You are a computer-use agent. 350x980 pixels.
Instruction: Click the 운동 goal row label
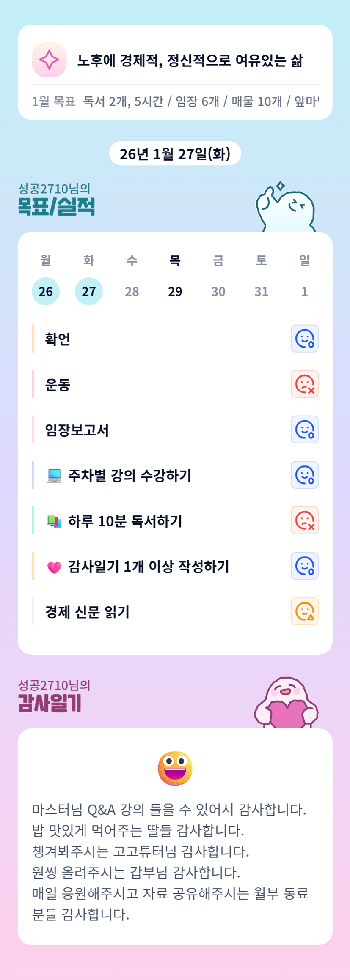coord(58,385)
